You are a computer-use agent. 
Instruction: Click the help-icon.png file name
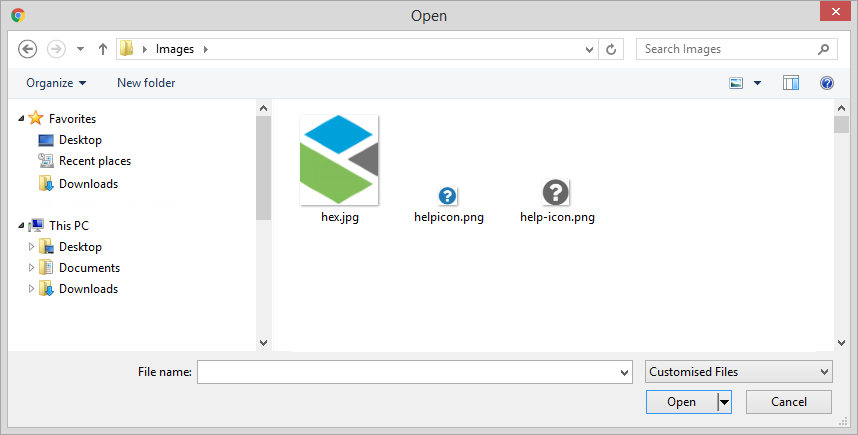[557, 217]
